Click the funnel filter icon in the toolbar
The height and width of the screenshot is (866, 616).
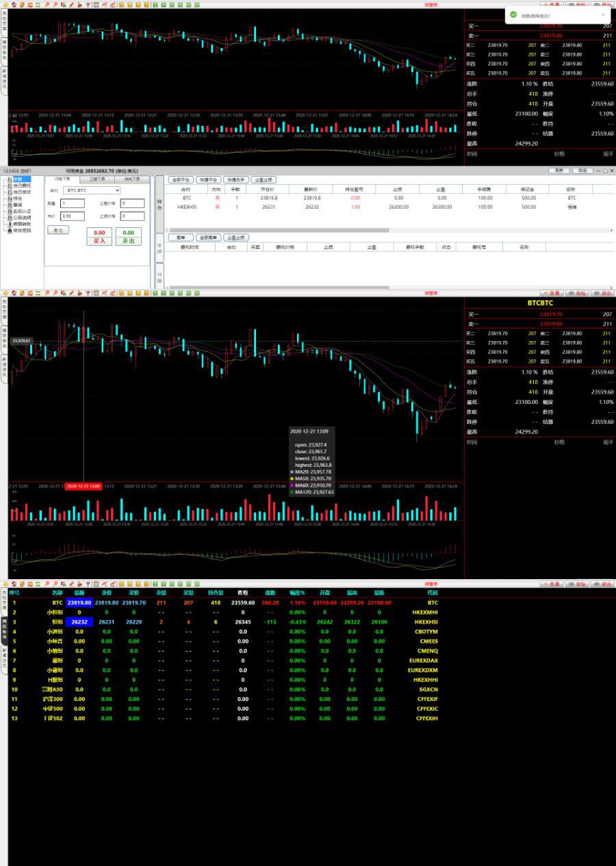click(88, 4)
